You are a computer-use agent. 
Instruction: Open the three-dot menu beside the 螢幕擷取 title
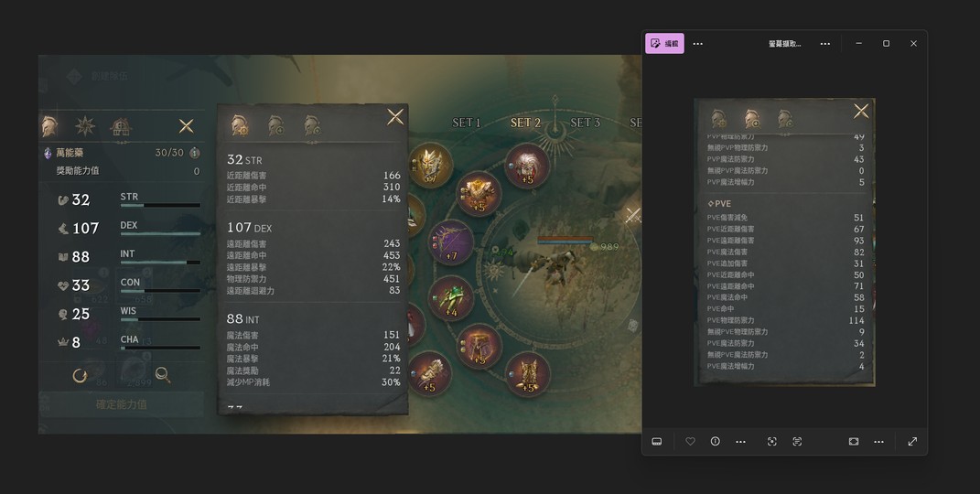825,44
